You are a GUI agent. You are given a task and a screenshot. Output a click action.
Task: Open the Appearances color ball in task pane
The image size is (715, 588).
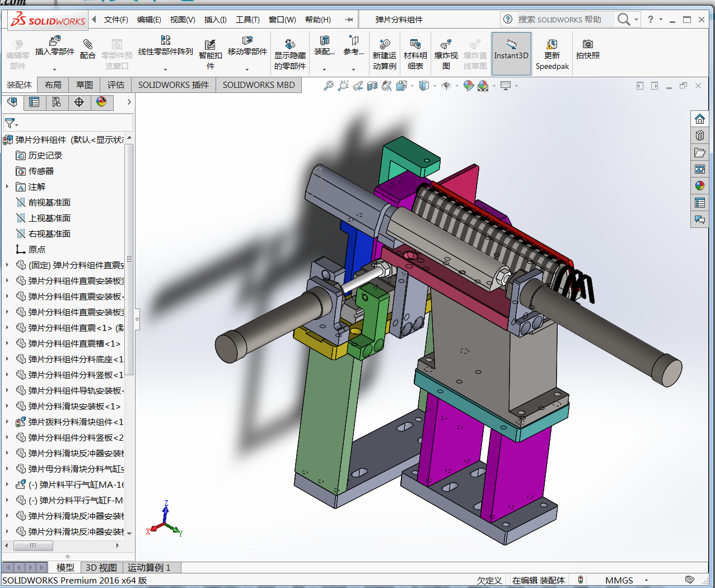(699, 186)
